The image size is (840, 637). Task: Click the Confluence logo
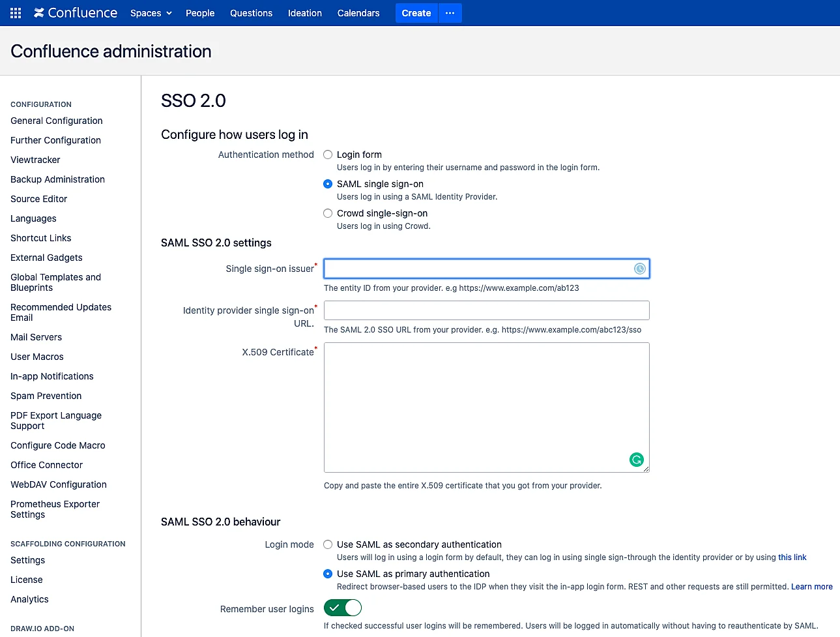point(76,13)
